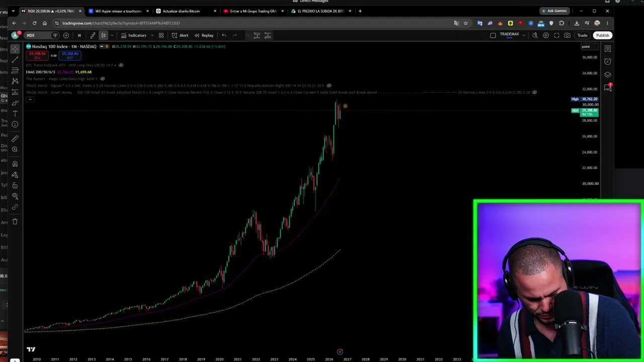Open the user profile avatar menu
Viewport: 644px width, 362px height.
[x=16, y=35]
